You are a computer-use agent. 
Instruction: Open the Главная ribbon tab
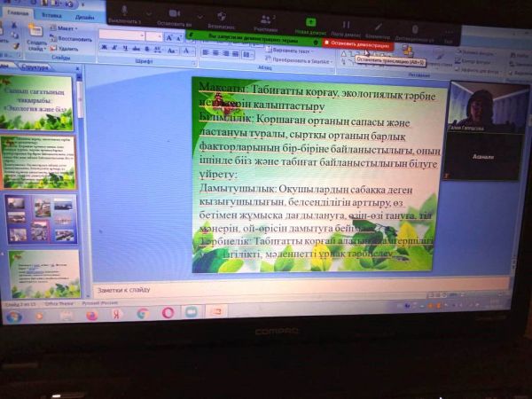click(x=17, y=15)
